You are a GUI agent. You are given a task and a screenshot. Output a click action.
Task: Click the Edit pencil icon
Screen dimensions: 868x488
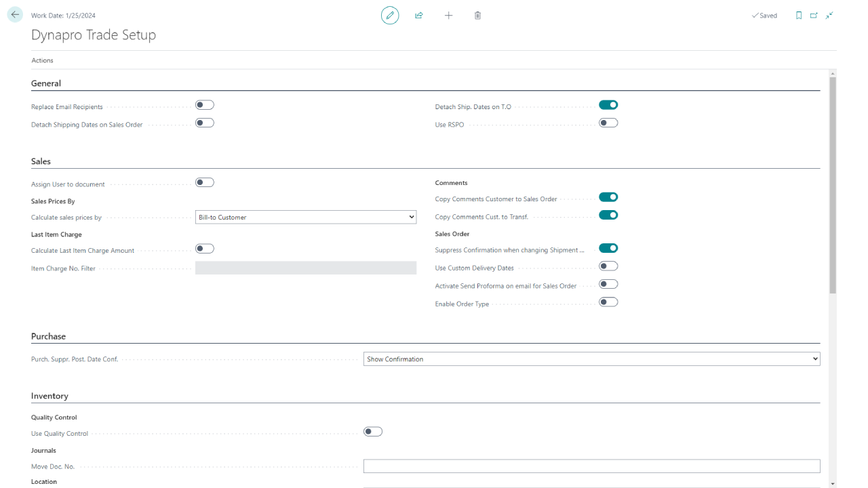pos(390,15)
